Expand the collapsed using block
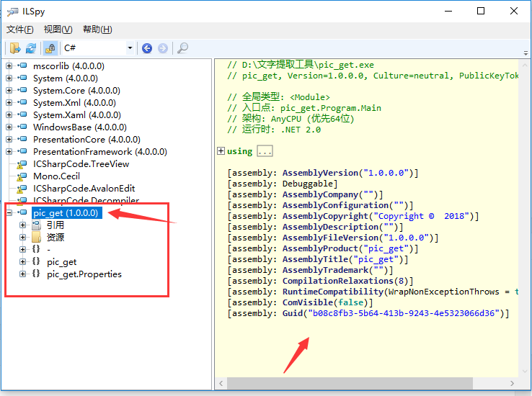The height and width of the screenshot is (396, 532). point(221,151)
